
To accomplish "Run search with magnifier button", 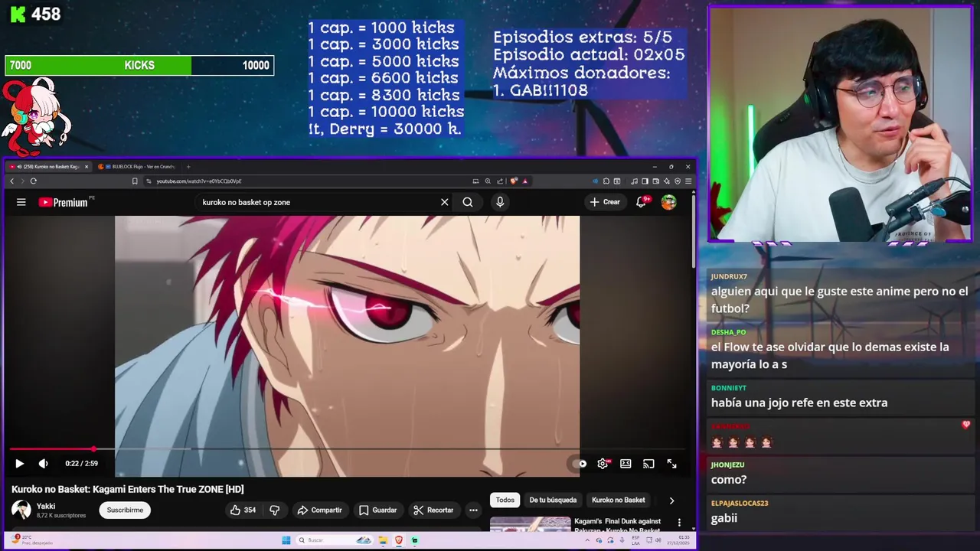I will [468, 202].
